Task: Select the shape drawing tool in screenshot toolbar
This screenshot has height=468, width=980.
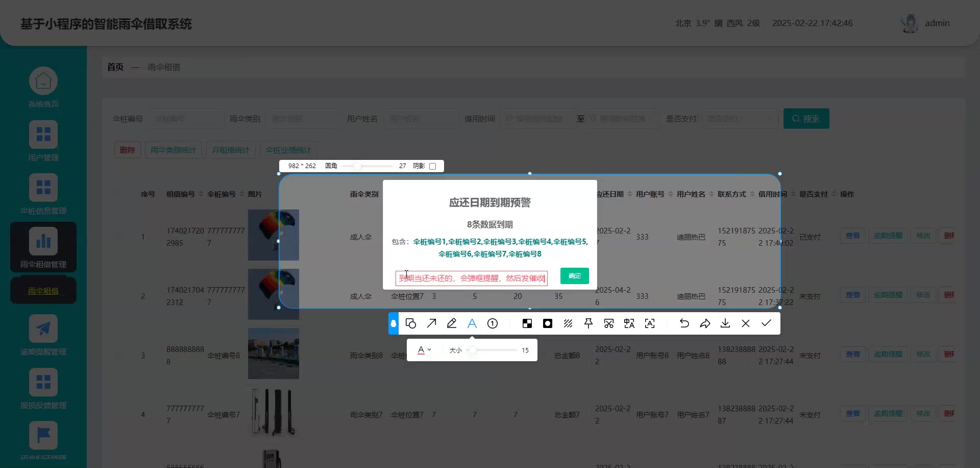Action: pos(411,323)
